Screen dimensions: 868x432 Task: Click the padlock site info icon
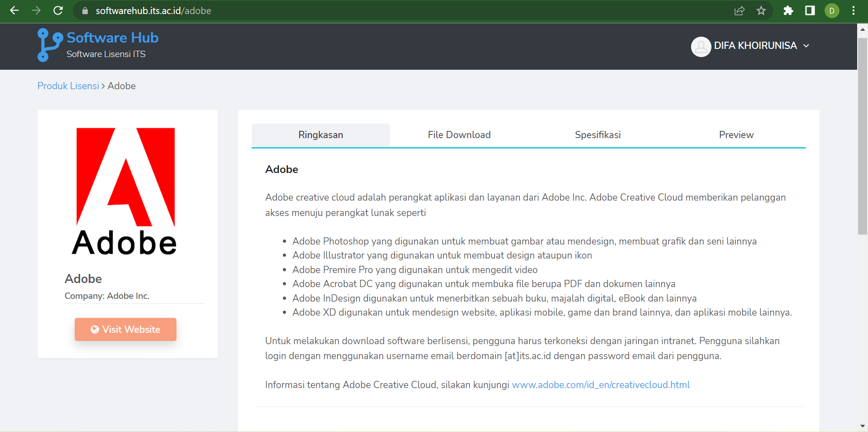click(x=85, y=11)
